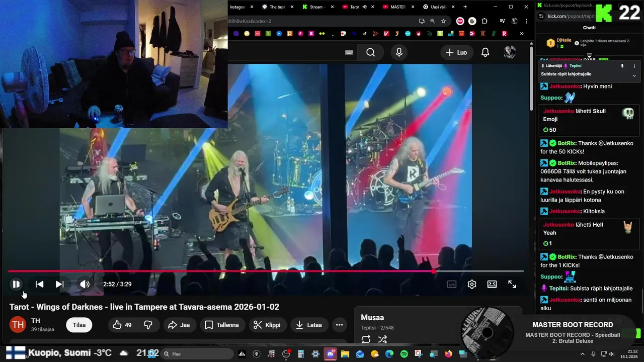Seek on the red video progress bar
The height and width of the screenshot is (362, 644).
(266, 271)
